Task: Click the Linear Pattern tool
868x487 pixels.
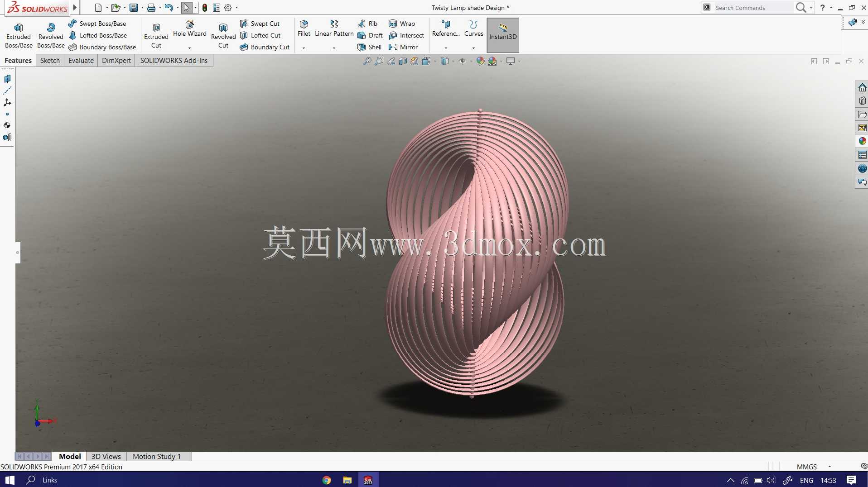Action: [334, 29]
